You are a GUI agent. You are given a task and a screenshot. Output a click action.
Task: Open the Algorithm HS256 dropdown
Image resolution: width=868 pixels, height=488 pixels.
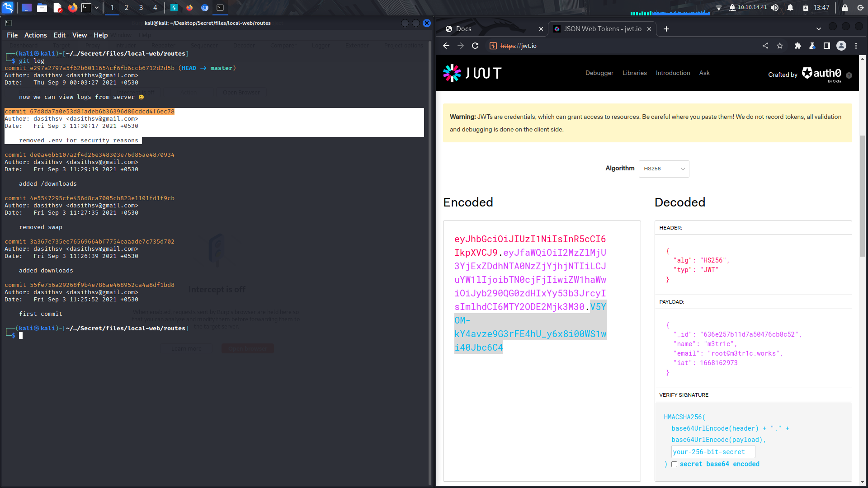point(664,169)
